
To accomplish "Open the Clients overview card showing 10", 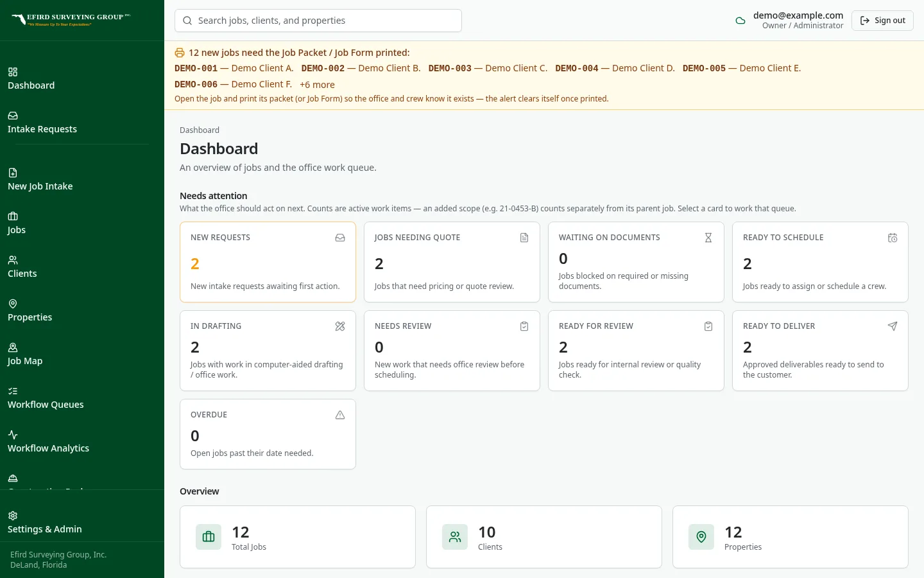I will coord(544,537).
